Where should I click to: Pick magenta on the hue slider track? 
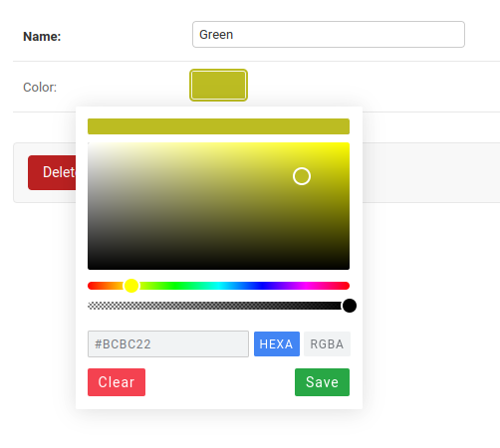tap(306, 286)
